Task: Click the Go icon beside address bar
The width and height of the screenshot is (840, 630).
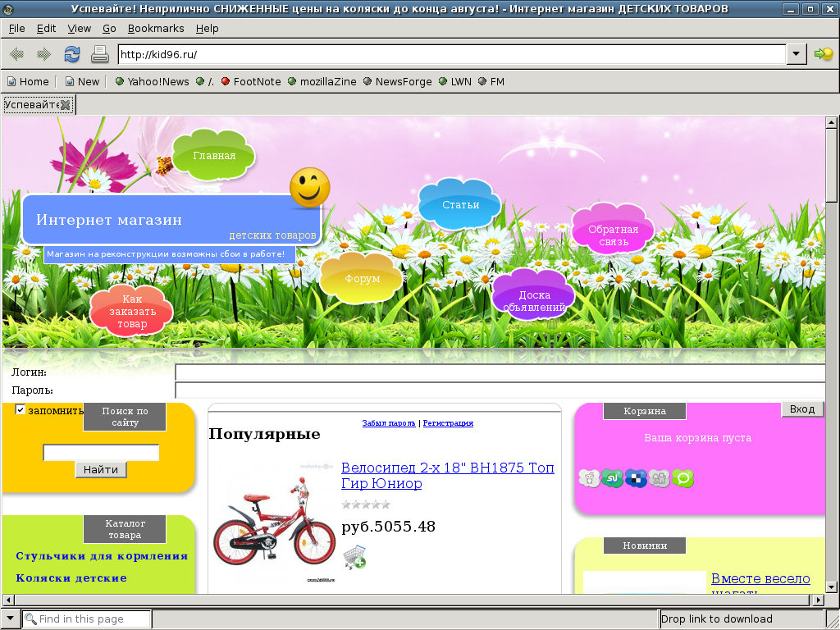Action: [824, 53]
